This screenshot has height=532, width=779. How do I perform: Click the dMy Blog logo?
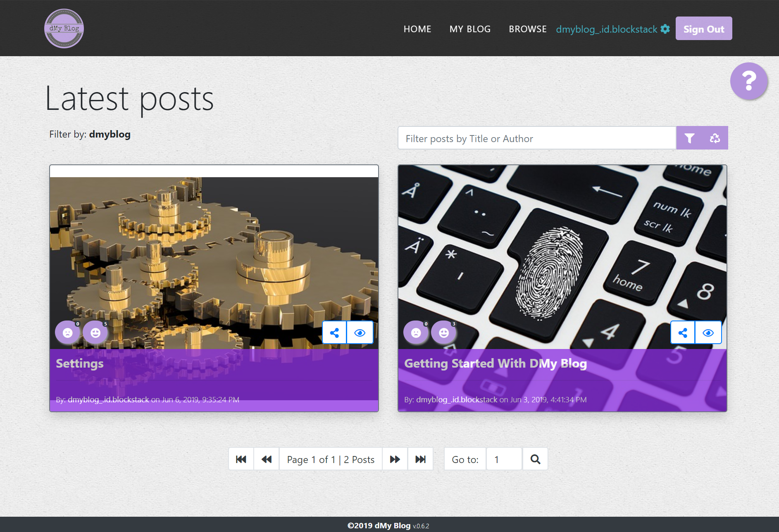(64, 28)
